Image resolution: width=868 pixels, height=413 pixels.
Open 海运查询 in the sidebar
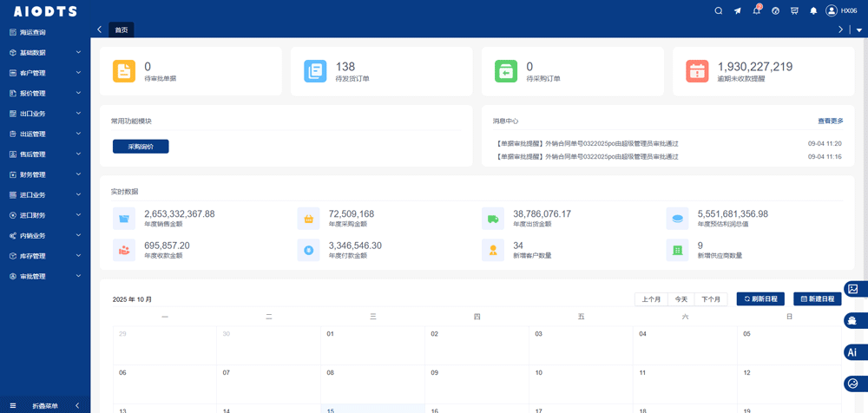(x=33, y=32)
